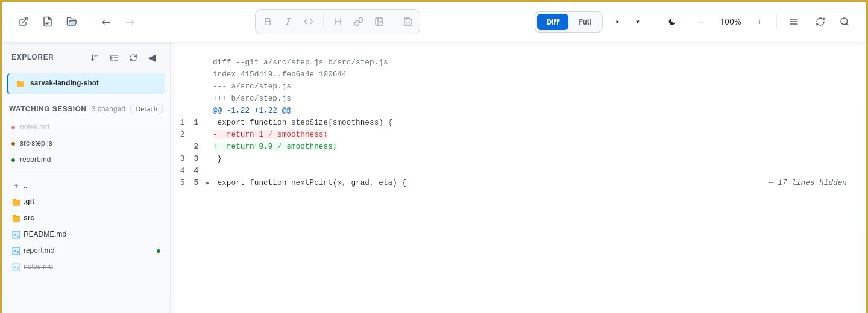Click the hunk header @@ -1,22 +1,22 @@
The width and height of the screenshot is (868, 313).
point(252,111)
